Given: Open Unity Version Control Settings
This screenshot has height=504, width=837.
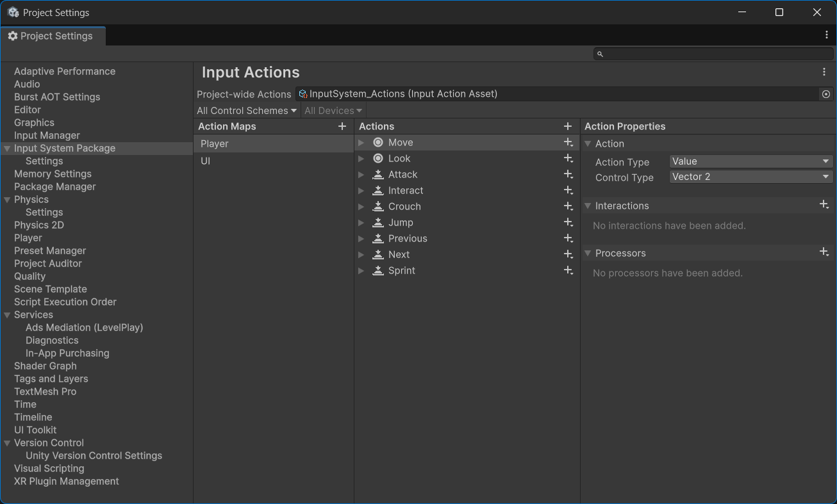Looking at the screenshot, I should click(x=94, y=455).
